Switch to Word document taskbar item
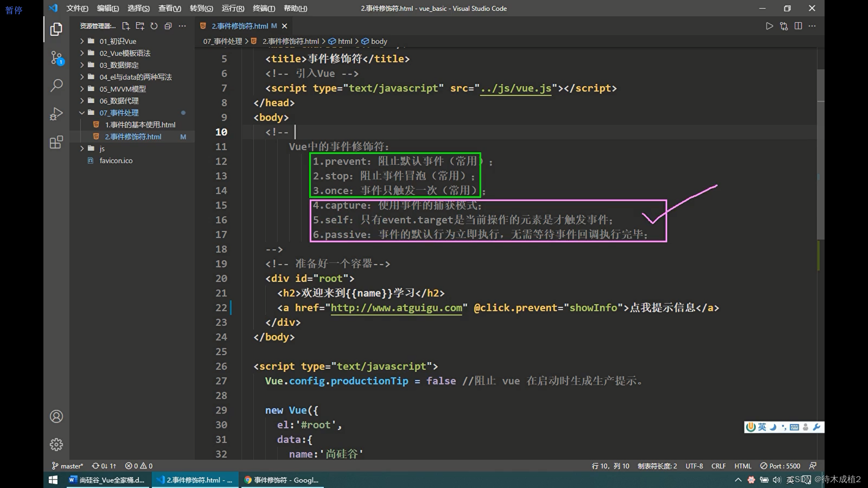This screenshot has height=488, width=868. click(x=107, y=480)
